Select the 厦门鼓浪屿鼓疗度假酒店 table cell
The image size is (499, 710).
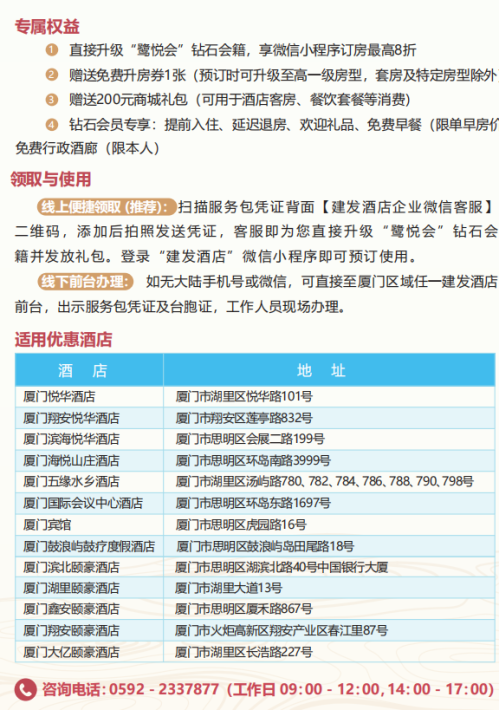(89, 546)
